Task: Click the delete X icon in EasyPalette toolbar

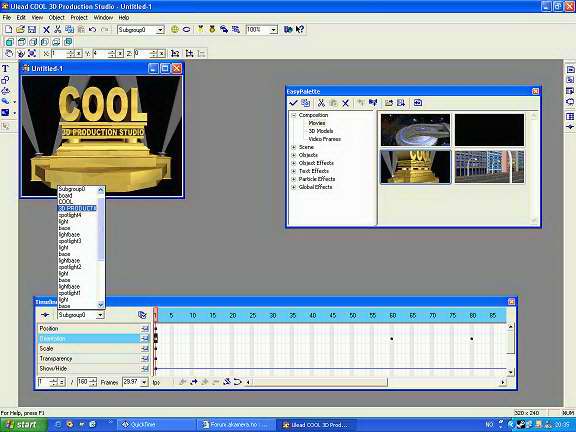Action: coord(345,103)
